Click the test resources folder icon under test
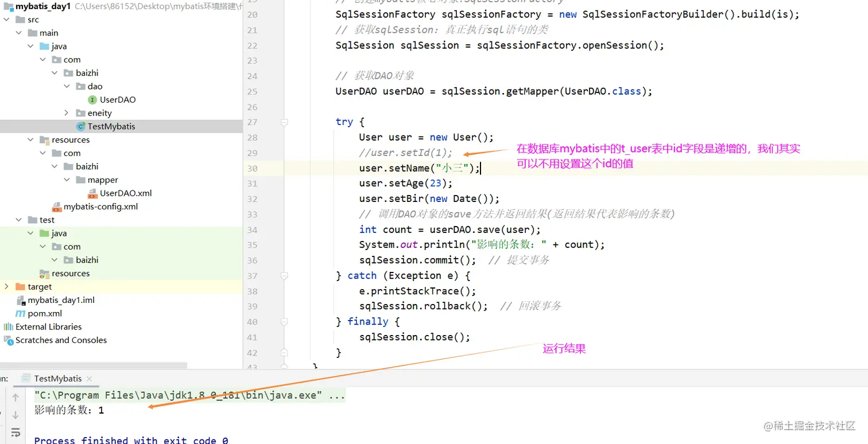Screen dimensions: 868x444 click(44, 274)
